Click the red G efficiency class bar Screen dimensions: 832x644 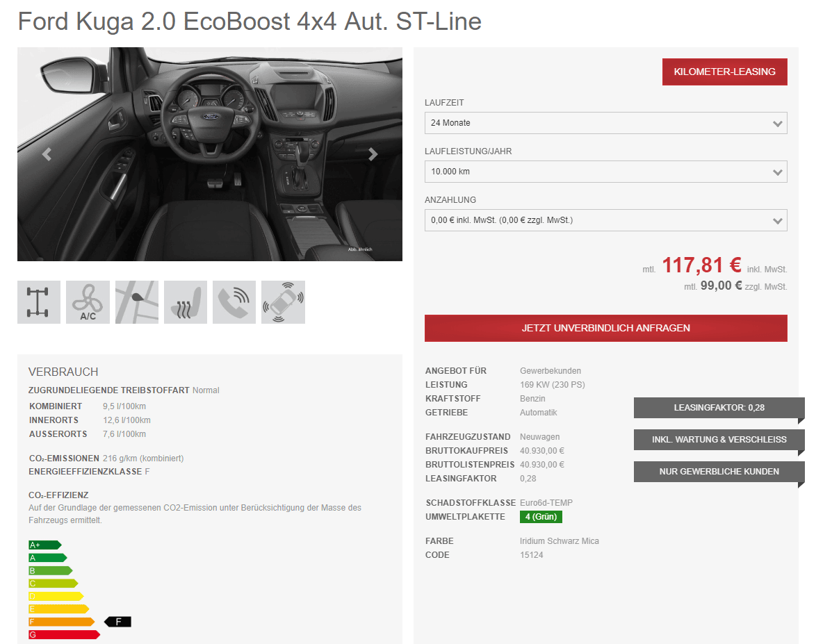(x=64, y=634)
